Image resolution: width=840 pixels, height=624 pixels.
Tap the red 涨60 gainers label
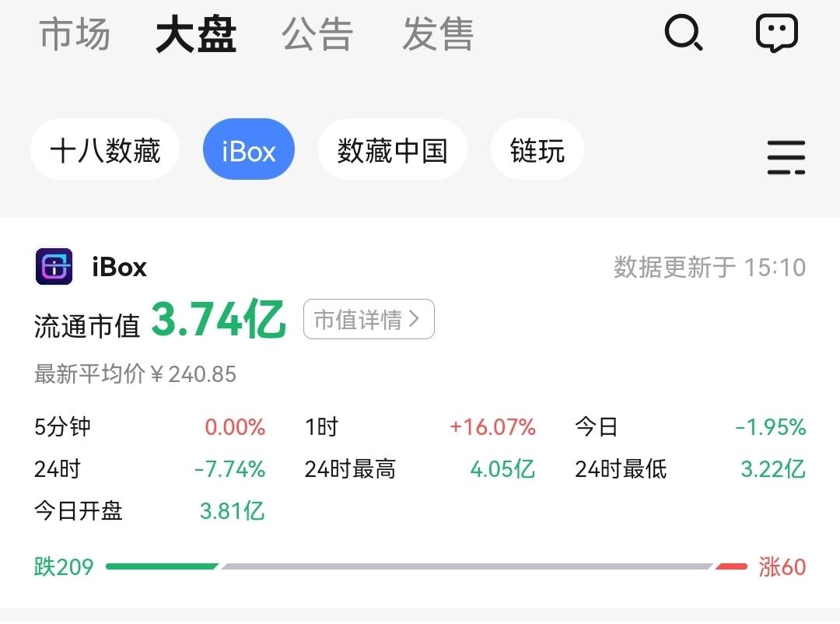[782, 566]
